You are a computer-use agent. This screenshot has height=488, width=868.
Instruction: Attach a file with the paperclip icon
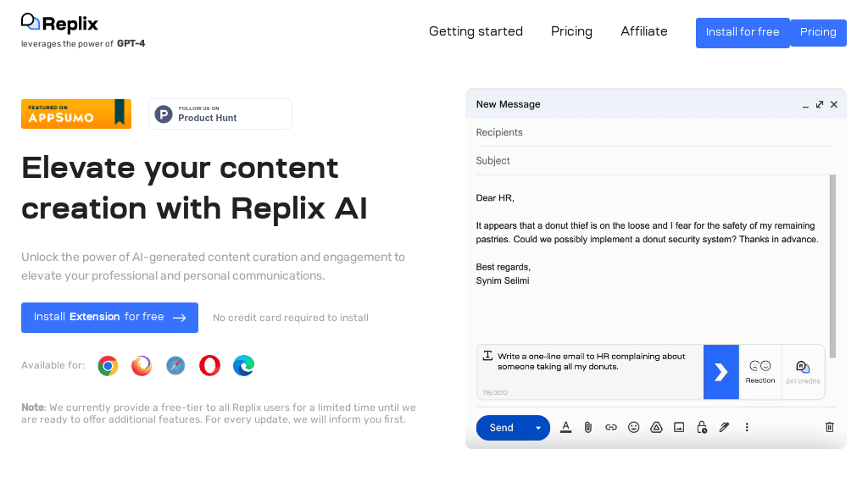pos(588,427)
